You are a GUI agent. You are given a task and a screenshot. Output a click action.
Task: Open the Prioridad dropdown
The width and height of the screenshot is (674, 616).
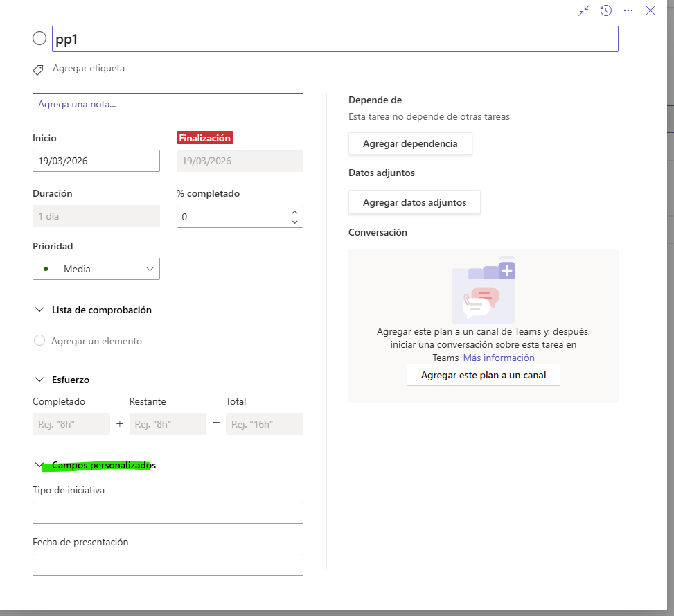tap(96, 269)
